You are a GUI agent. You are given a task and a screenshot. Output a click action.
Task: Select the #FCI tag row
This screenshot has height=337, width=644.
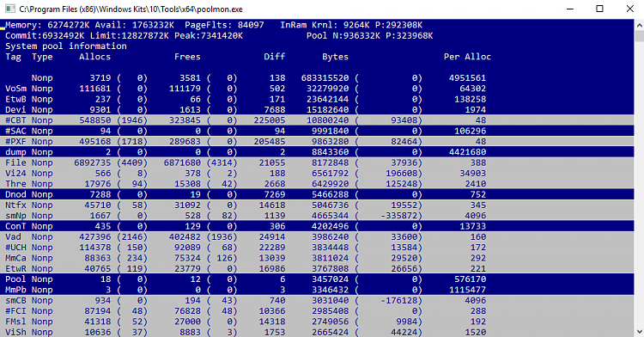click(317, 311)
